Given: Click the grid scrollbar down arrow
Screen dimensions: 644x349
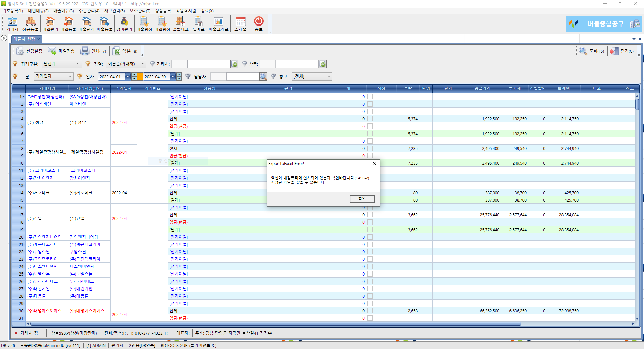Looking at the screenshot, I should point(637,319).
